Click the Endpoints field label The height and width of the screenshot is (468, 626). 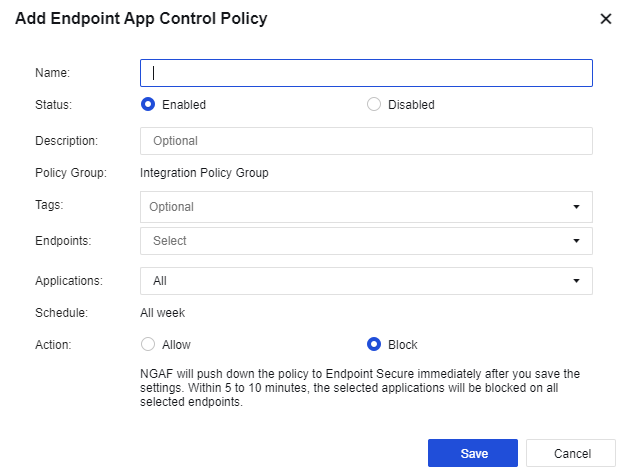click(63, 241)
